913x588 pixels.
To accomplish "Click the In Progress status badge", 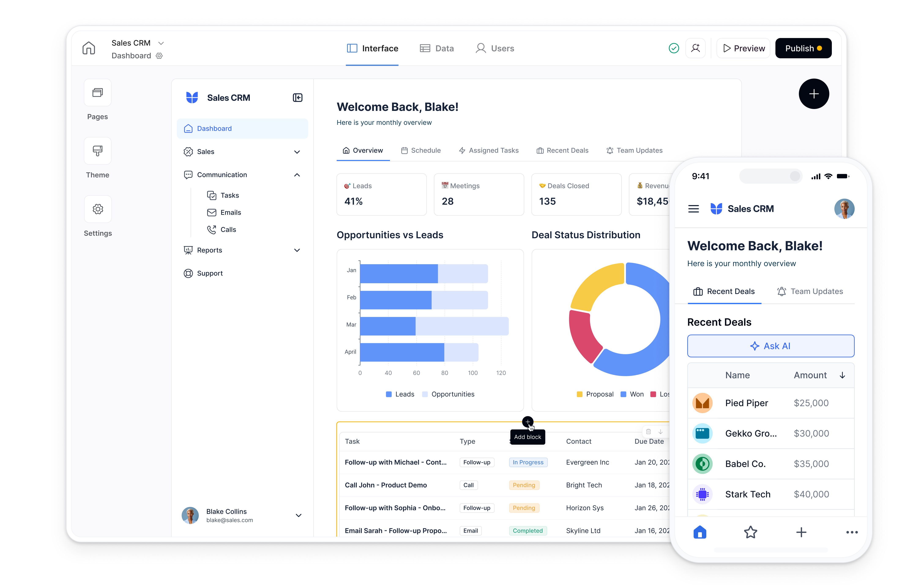I will [x=528, y=462].
